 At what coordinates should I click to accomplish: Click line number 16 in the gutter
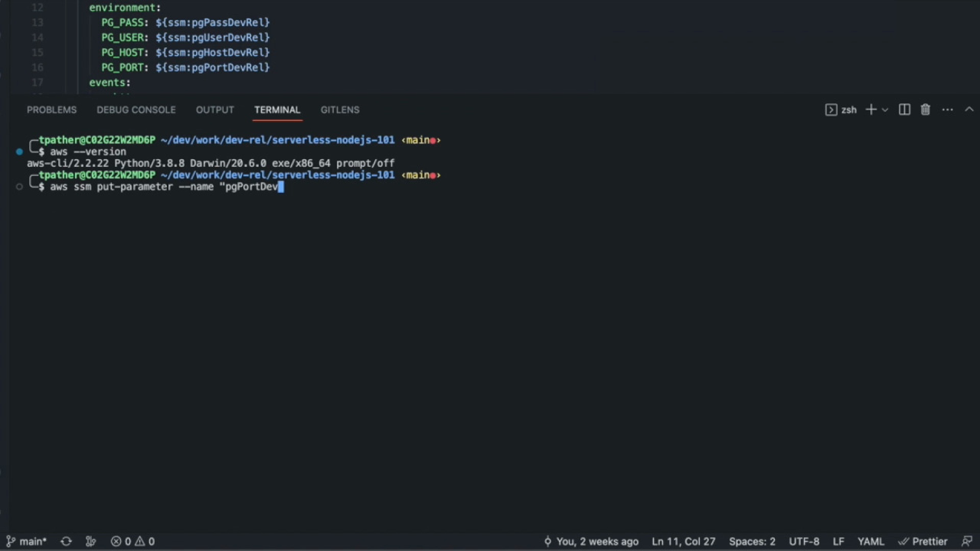click(37, 67)
